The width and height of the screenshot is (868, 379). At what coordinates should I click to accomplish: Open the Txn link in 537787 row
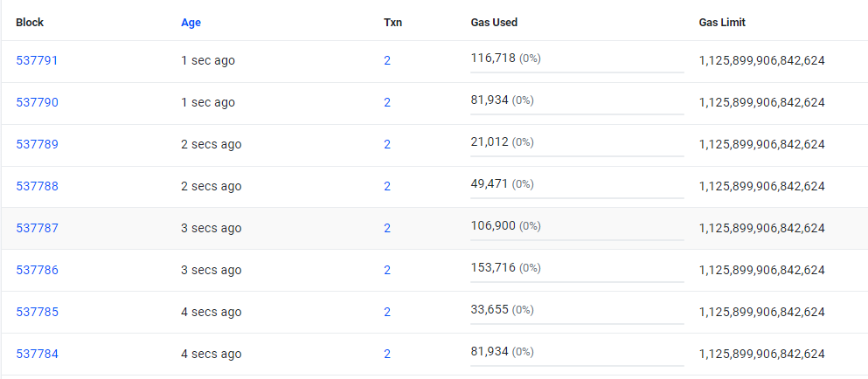387,228
